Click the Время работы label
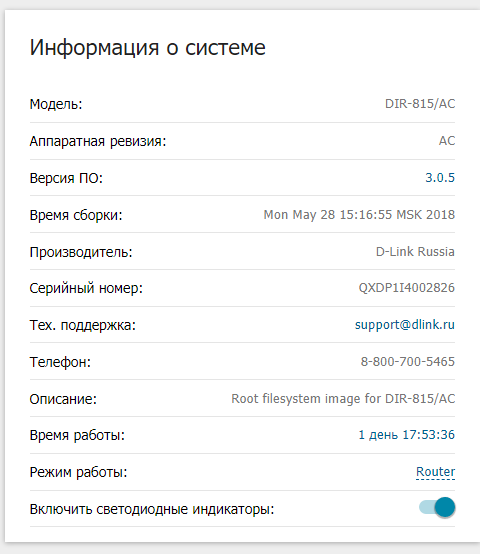Screen dimensions: 480x554 point(77,435)
